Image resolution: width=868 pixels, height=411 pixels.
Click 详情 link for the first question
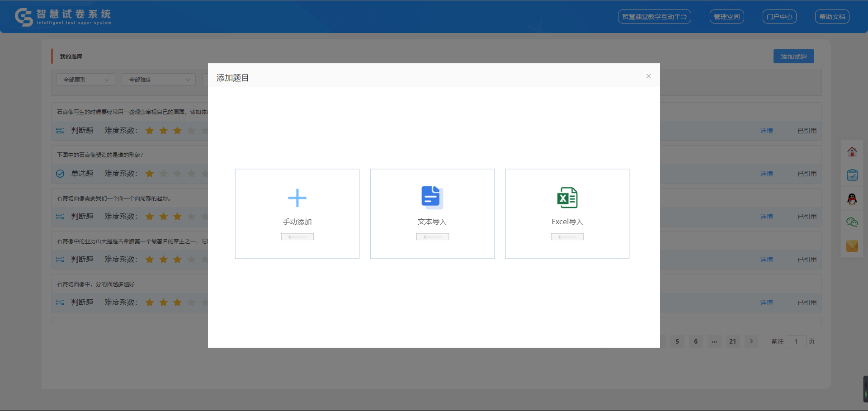(766, 131)
